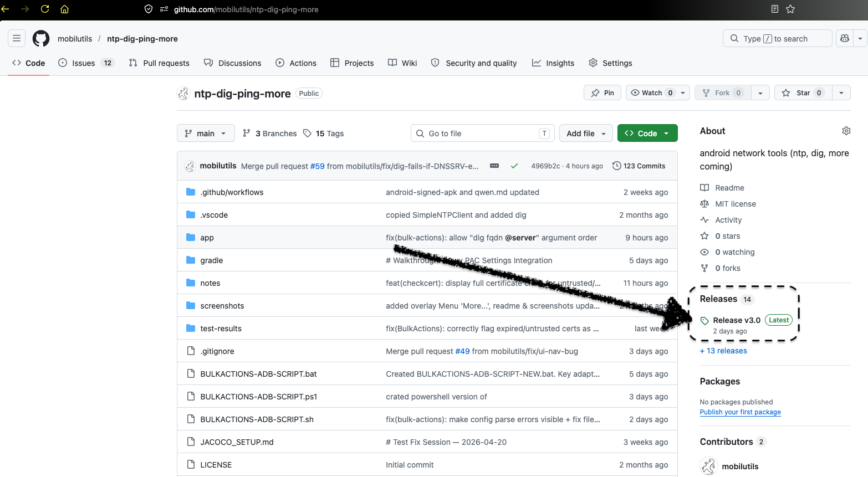Viewport: 868px width, 477px height.
Task: Go to browser home icon
Action: (x=64, y=9)
